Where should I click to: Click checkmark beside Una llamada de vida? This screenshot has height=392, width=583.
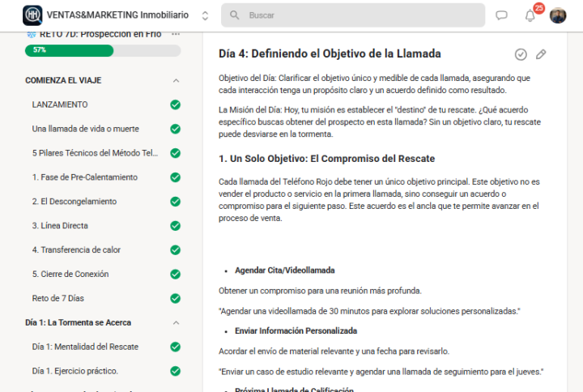point(176,129)
